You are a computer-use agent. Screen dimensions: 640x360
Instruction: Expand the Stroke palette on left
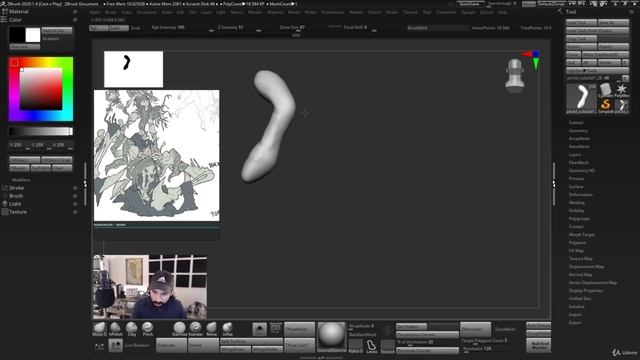point(16,188)
